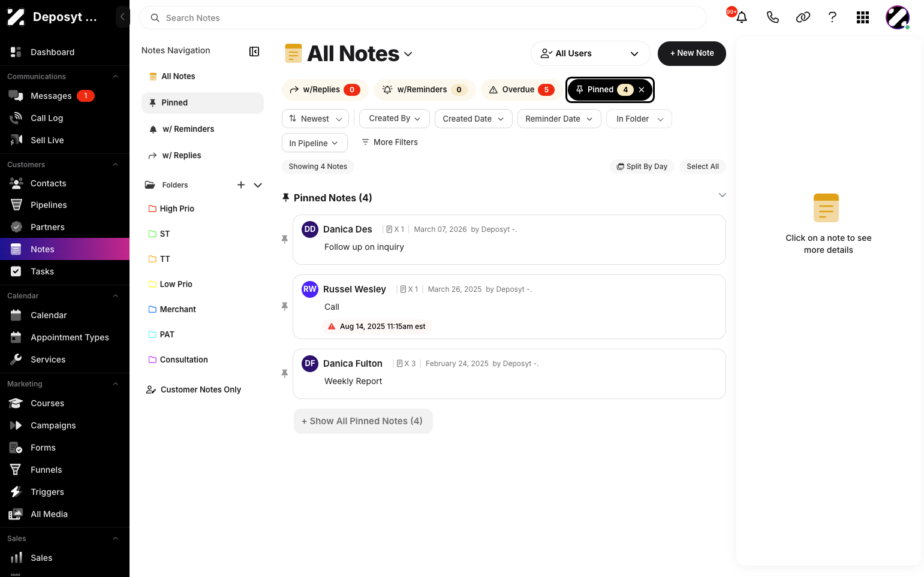Open the Reminder Date dropdown
Screen dimensions: 924x577
point(559,119)
